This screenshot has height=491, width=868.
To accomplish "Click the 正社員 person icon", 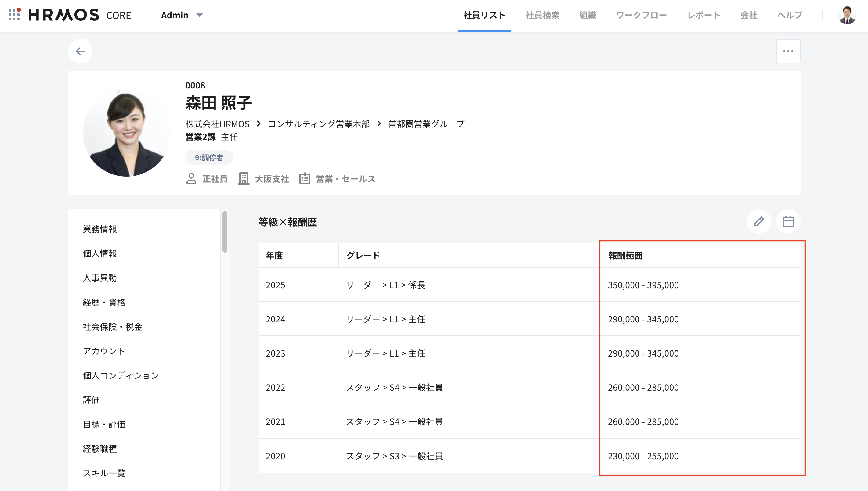I will (x=191, y=179).
